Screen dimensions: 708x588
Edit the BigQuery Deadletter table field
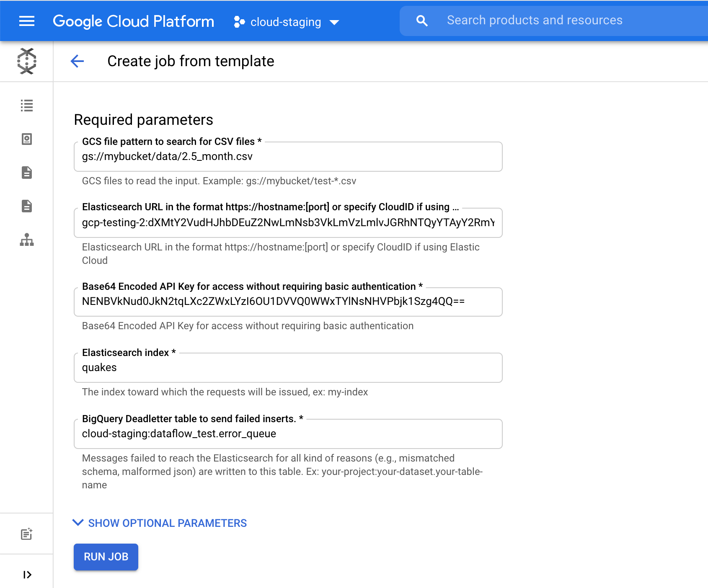[288, 434]
